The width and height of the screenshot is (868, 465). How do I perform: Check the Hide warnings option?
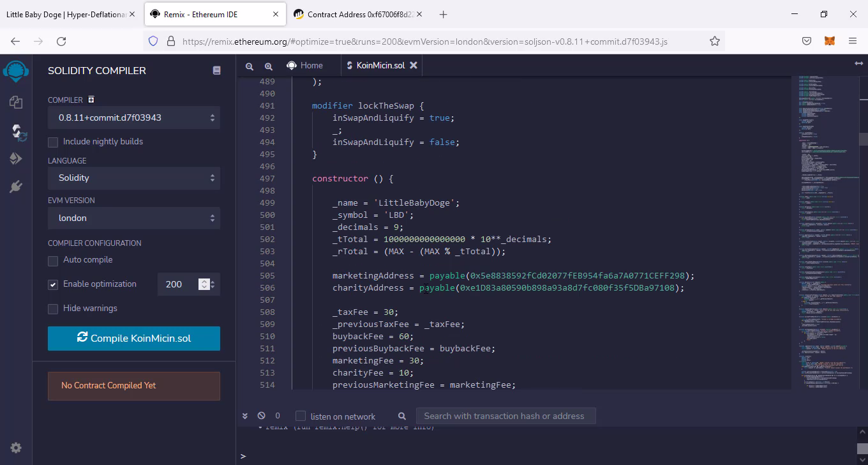point(53,309)
